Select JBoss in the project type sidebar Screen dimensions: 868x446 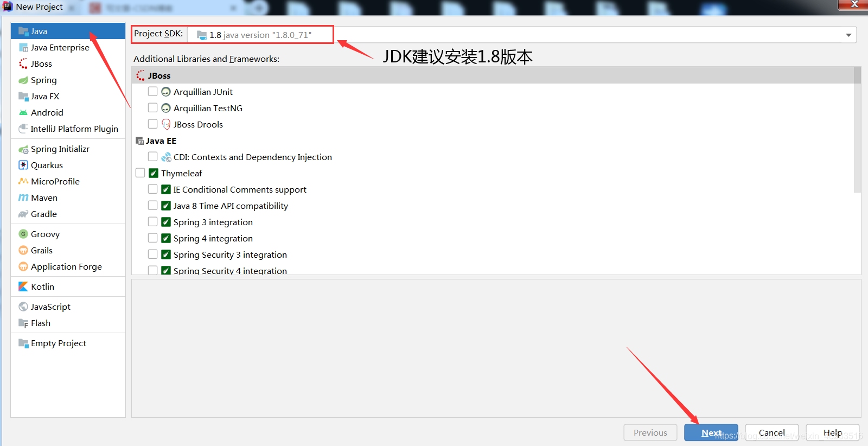(68, 63)
